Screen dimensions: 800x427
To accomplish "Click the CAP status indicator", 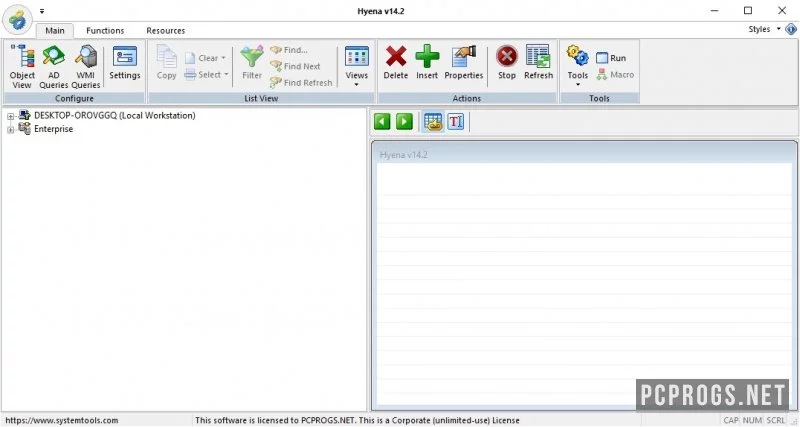I will pyautogui.click(x=731, y=421).
